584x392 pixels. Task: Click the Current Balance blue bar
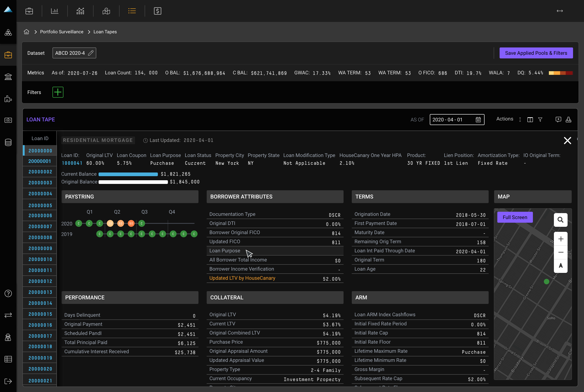tap(128, 174)
